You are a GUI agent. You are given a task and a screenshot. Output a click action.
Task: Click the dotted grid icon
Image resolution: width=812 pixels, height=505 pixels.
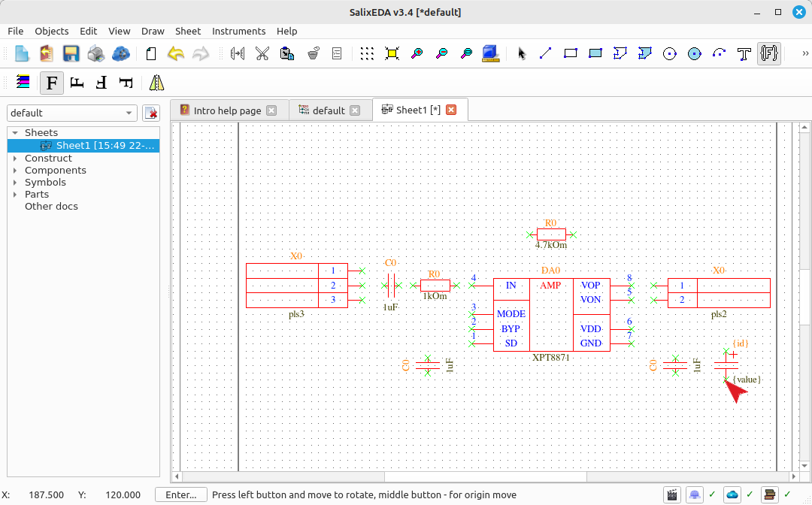tap(367, 53)
